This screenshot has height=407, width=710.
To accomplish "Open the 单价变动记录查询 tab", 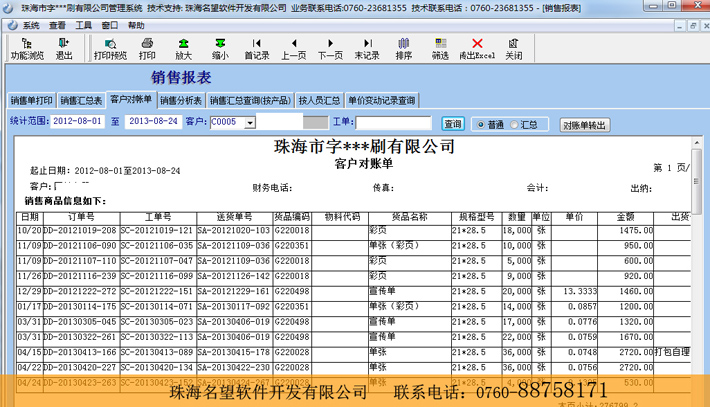I will tap(382, 101).
